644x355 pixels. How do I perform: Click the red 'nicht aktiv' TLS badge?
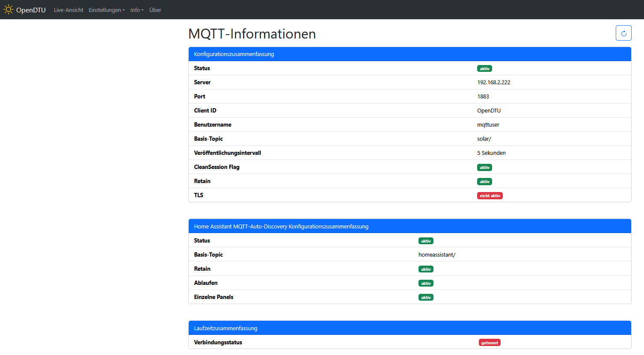[490, 195]
